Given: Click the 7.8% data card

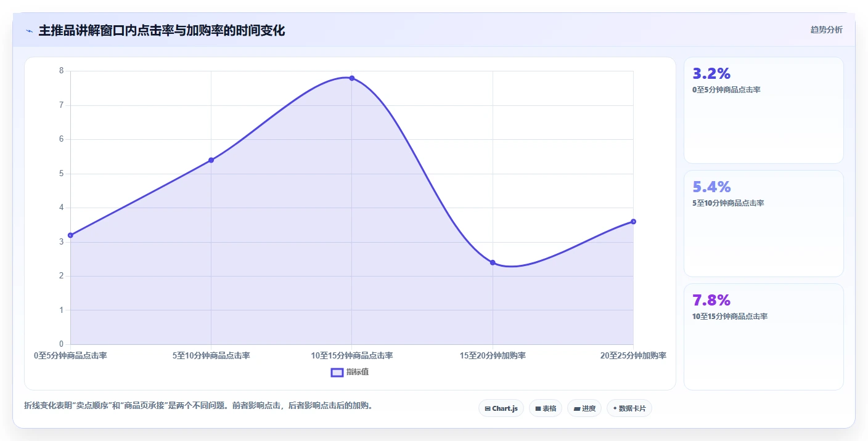Looking at the screenshot, I should coord(763,337).
